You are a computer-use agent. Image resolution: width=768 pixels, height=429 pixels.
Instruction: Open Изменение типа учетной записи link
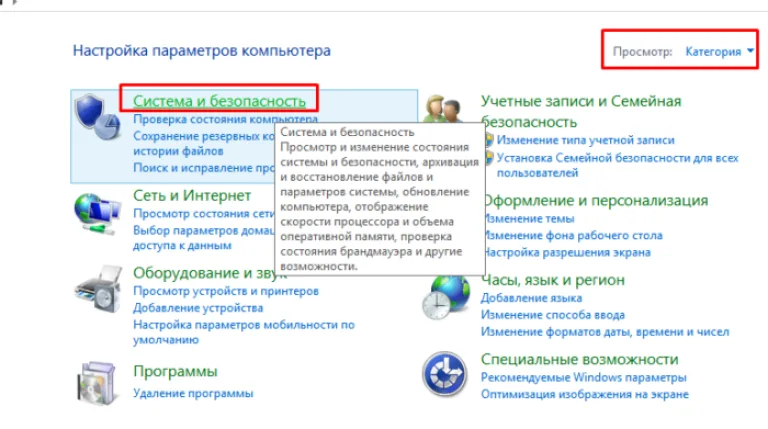585,140
